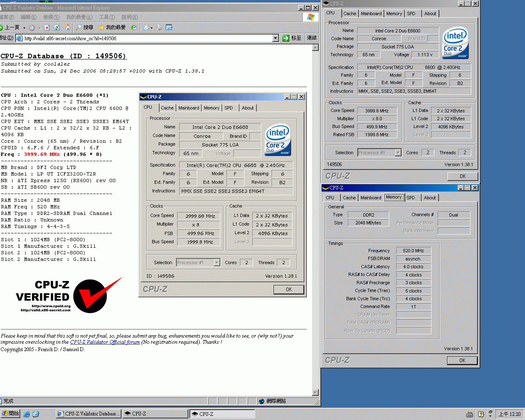Click the Intel Core 2 Duo logo in Clocks window

pyautogui.click(x=455, y=43)
